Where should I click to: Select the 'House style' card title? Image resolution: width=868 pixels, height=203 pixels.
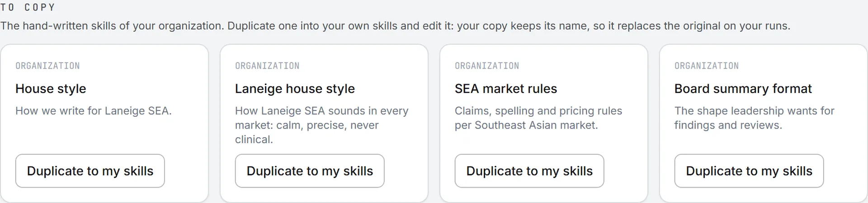coord(51,89)
